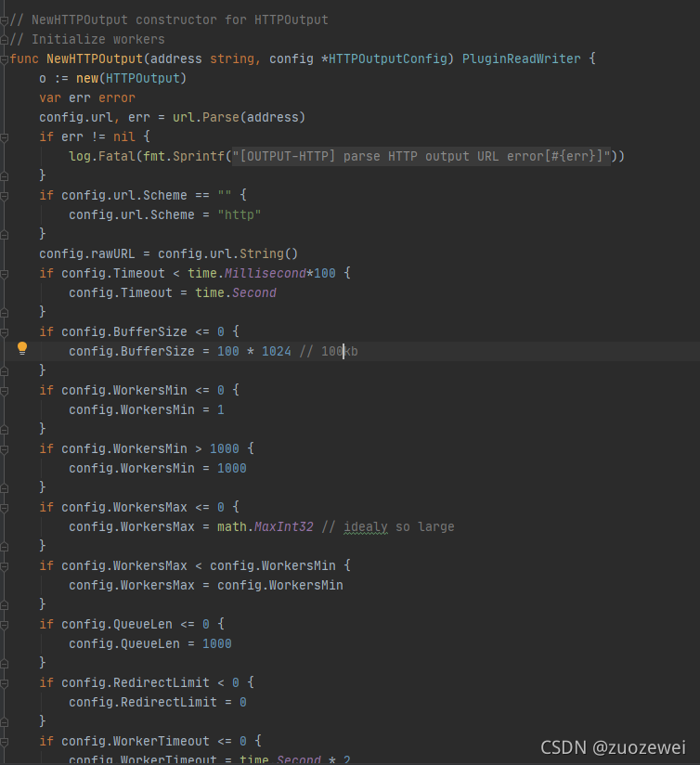Collapse the NewHTTPOutput function fold marker
700x765 pixels.
4,59
